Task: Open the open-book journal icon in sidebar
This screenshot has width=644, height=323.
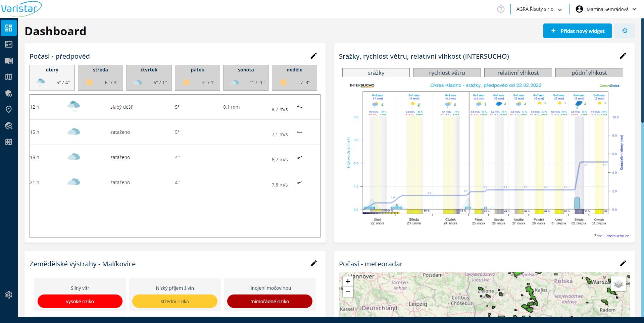Action: pyautogui.click(x=9, y=61)
